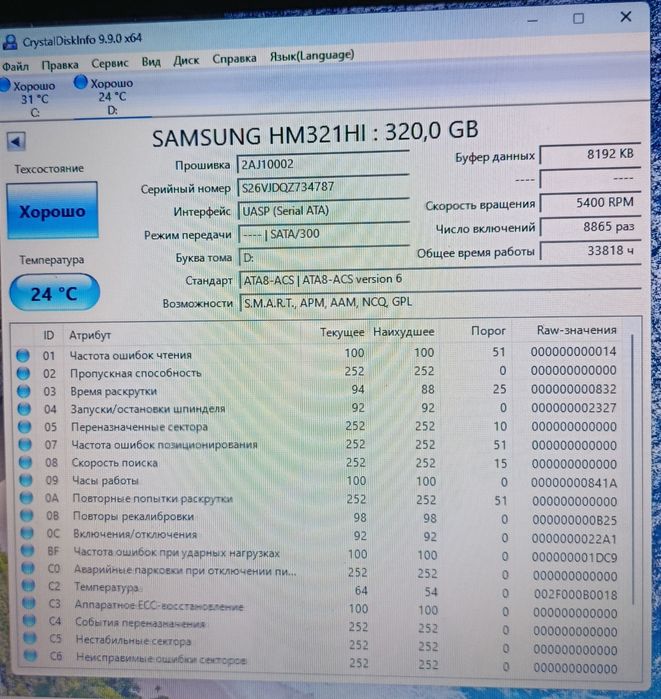This screenshot has width=661, height=699.
Task: Click status dot for attribute 03 spin-up time
Action: [x=24, y=391]
